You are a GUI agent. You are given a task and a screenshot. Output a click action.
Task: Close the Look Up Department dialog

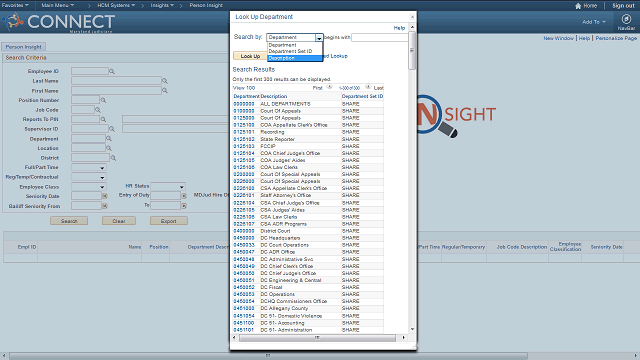click(412, 17)
